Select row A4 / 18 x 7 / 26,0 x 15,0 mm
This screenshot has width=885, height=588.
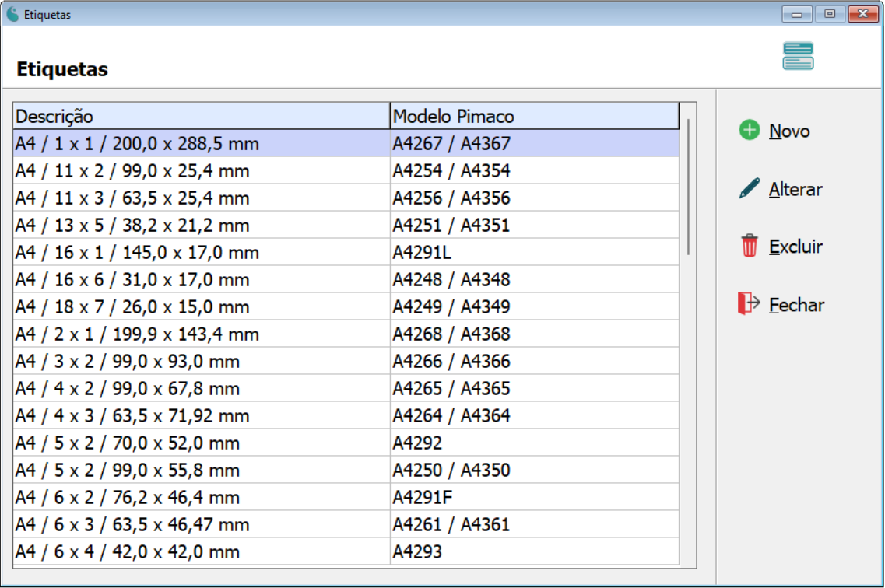346,306
